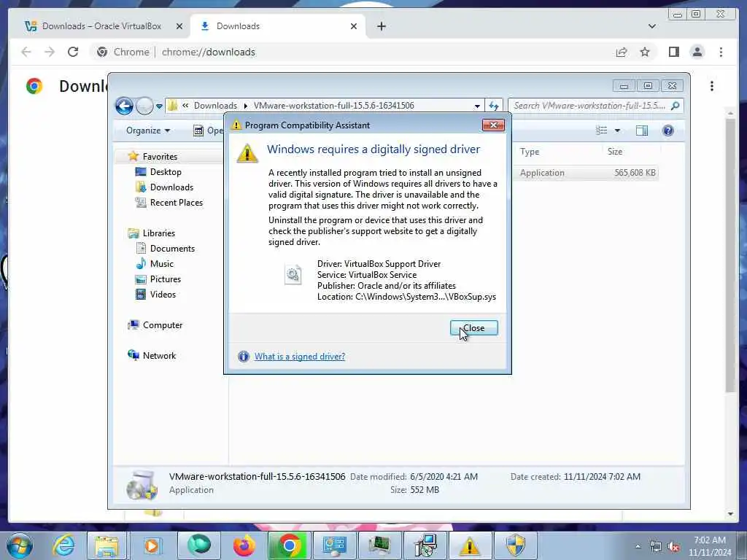Open 'What is a signed driver?' link
This screenshot has height=560, width=747.
click(300, 356)
